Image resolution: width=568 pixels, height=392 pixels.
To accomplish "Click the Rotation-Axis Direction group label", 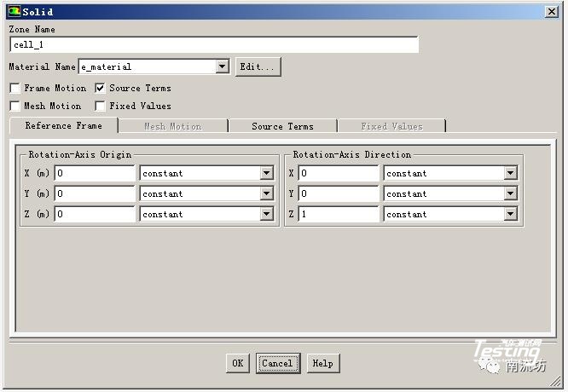I will coord(352,154).
